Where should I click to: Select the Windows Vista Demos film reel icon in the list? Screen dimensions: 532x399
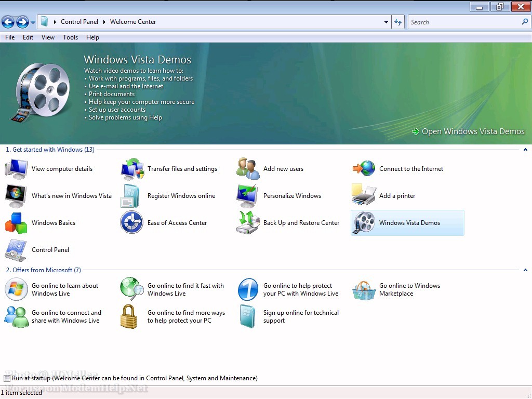(364, 223)
